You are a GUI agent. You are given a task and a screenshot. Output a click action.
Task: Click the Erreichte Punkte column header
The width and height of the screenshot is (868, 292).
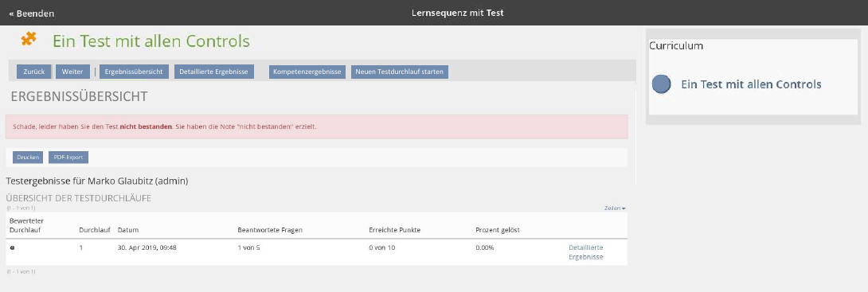[x=395, y=230]
